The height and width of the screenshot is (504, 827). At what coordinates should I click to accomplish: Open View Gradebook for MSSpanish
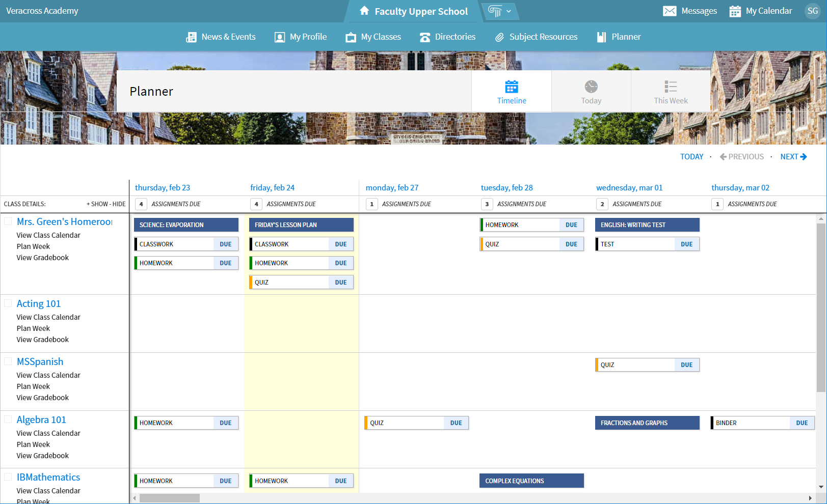coord(42,397)
